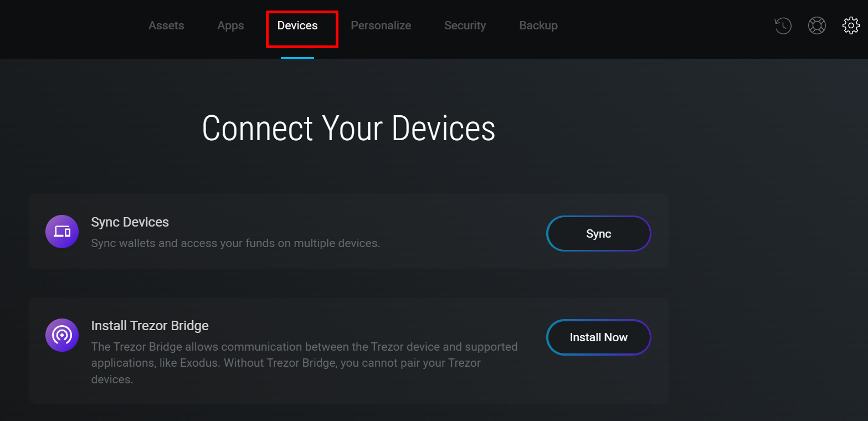This screenshot has width=868, height=421.
Task: Go to the Personalize tab
Action: (x=381, y=25)
